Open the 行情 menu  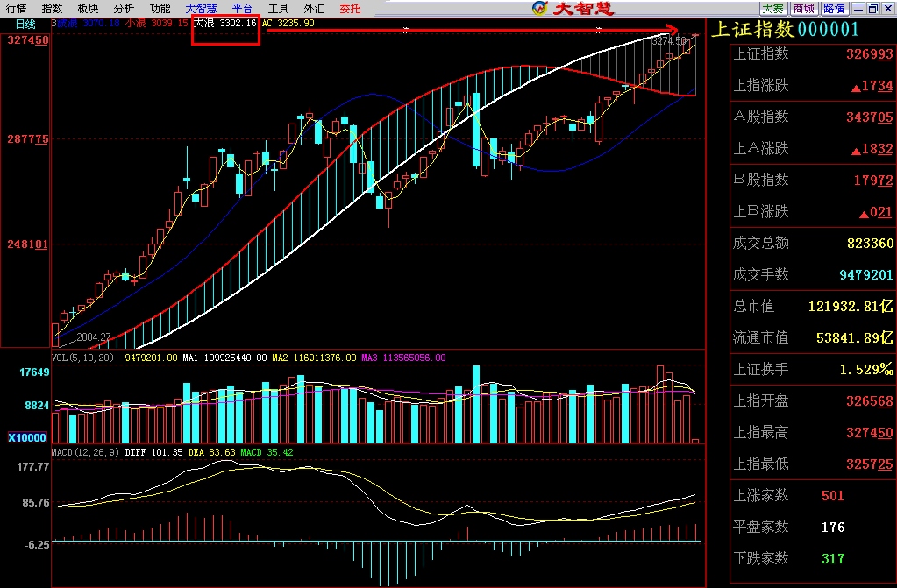tap(16, 8)
